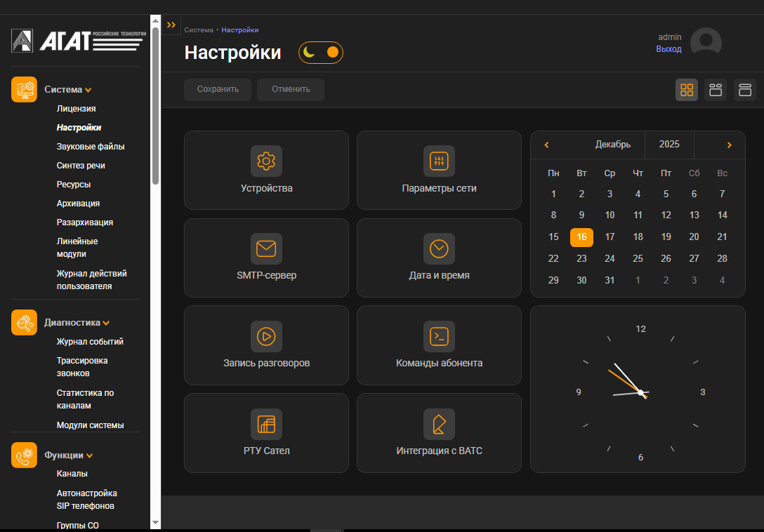Click the sidebar scrollbar up arrow
Screen dimensions: 764x532
[155, 20]
